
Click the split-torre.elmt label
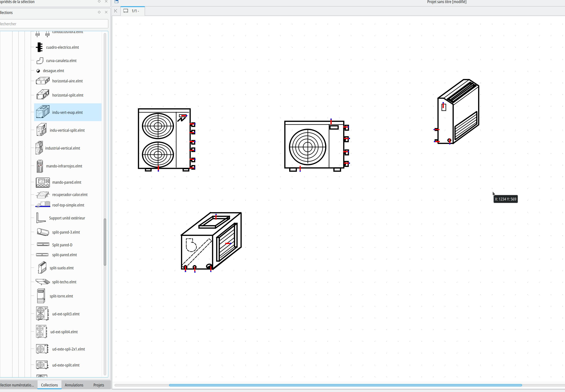(x=61, y=296)
